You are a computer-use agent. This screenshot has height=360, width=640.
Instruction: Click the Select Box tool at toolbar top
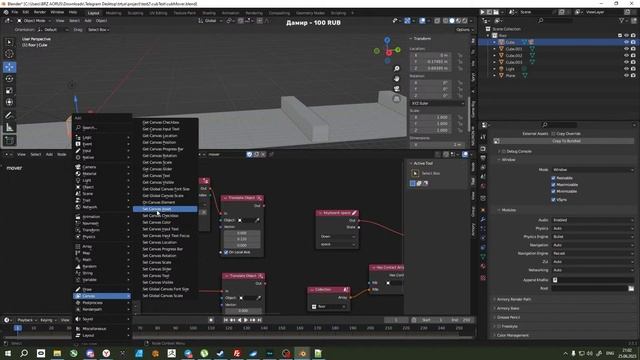(x=9, y=42)
